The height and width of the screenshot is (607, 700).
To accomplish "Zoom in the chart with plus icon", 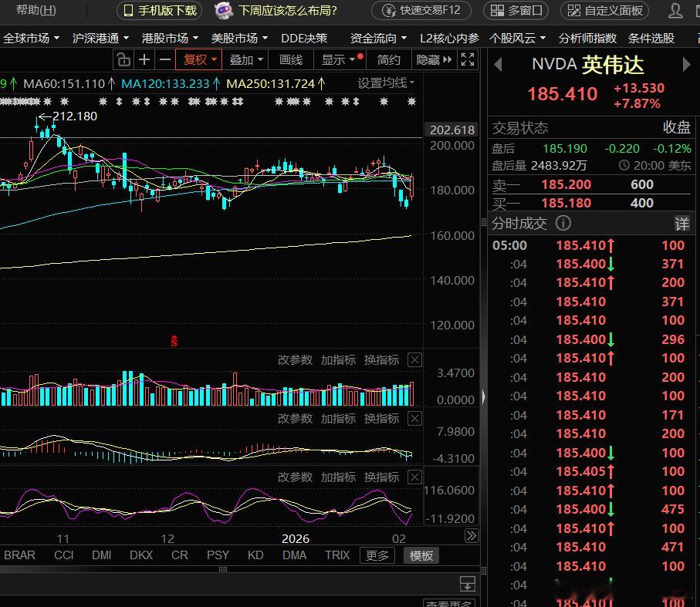I will tap(144, 59).
